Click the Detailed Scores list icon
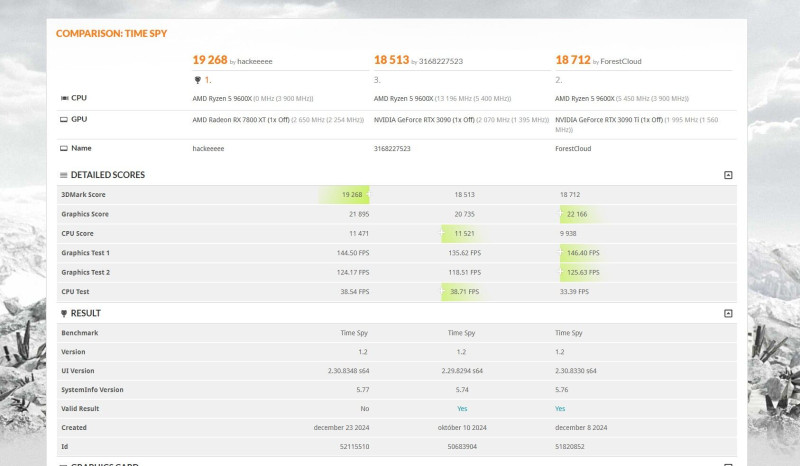 click(64, 175)
